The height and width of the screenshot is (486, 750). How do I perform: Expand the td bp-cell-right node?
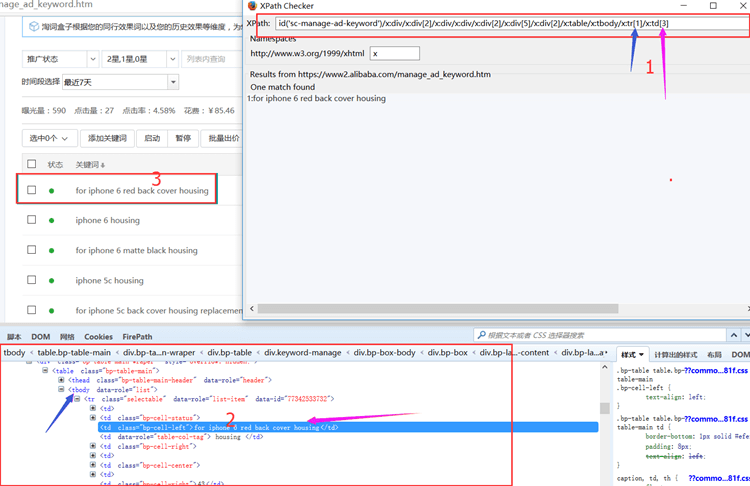tap(93, 446)
